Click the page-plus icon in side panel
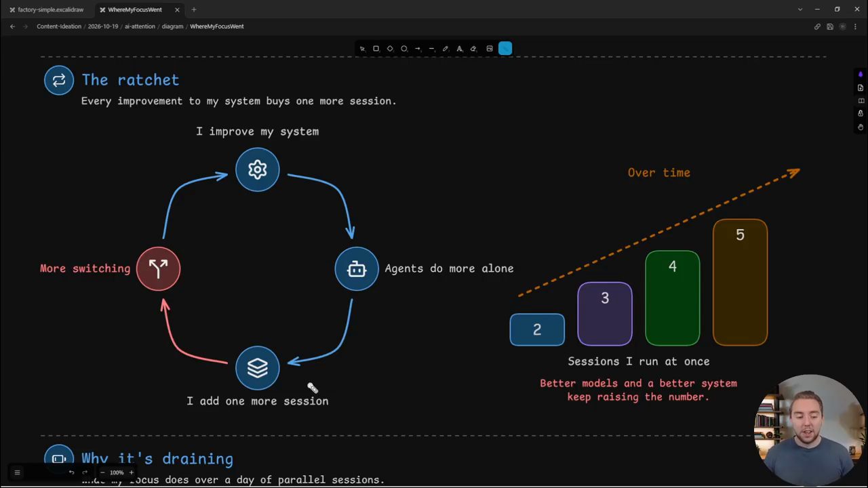This screenshot has height=488, width=868. click(861, 87)
